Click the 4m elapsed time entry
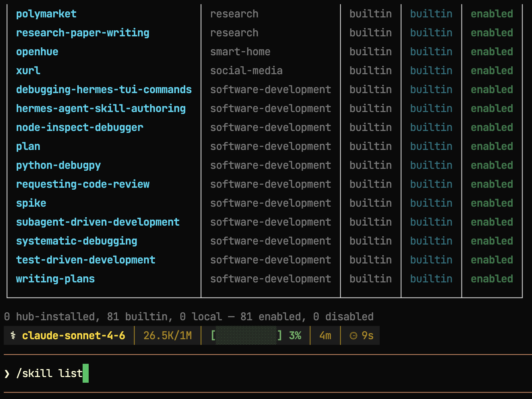Viewport: 532px width, 399px height. (325, 335)
